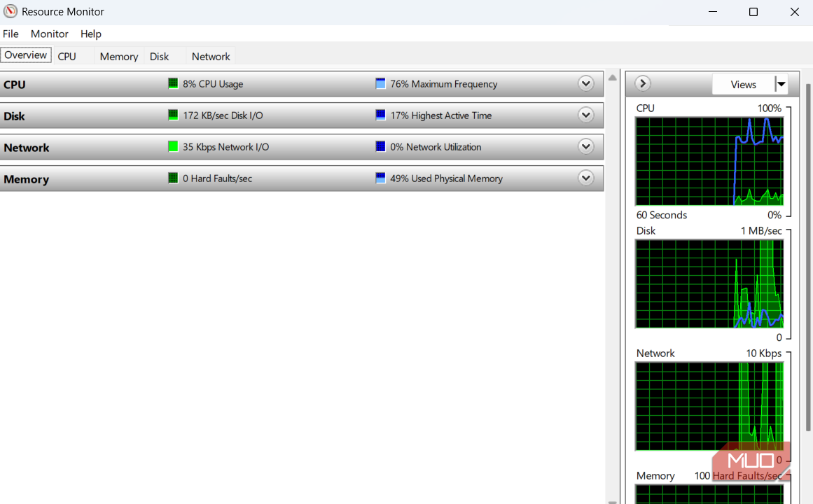Click the 1 MB/sec Disk graph scale label

click(761, 231)
